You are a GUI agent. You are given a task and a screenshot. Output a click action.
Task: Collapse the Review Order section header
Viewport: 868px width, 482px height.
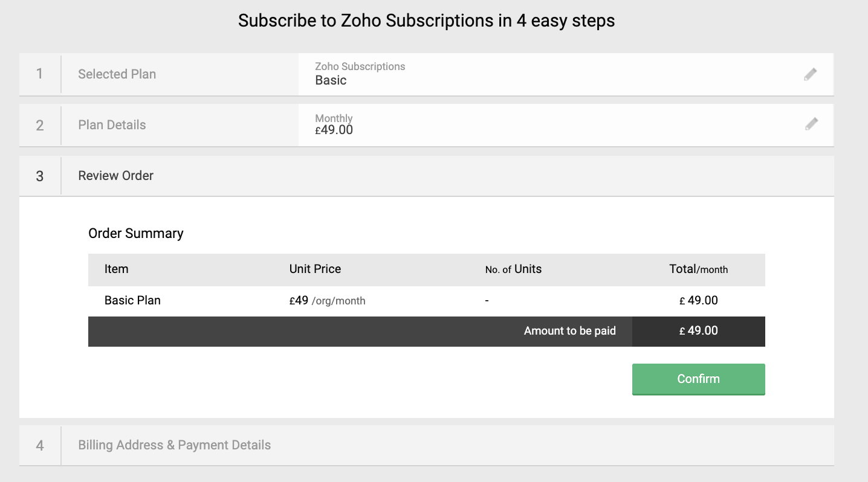click(x=115, y=176)
